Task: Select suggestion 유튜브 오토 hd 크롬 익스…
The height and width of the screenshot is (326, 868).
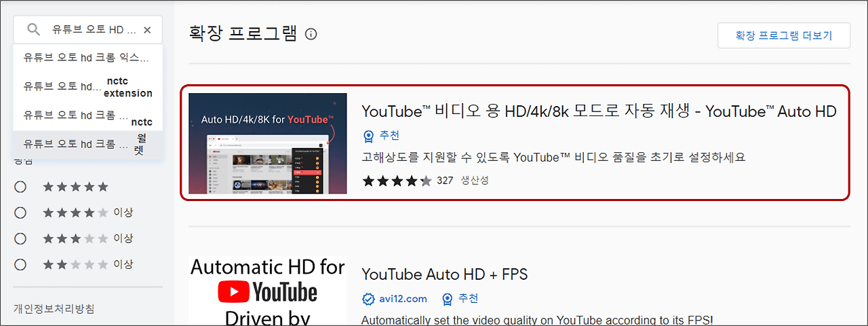Action: tap(88, 57)
